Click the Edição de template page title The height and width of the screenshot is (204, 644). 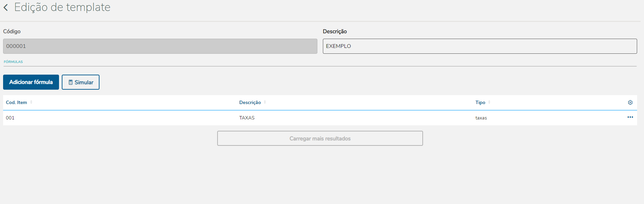coord(62,7)
